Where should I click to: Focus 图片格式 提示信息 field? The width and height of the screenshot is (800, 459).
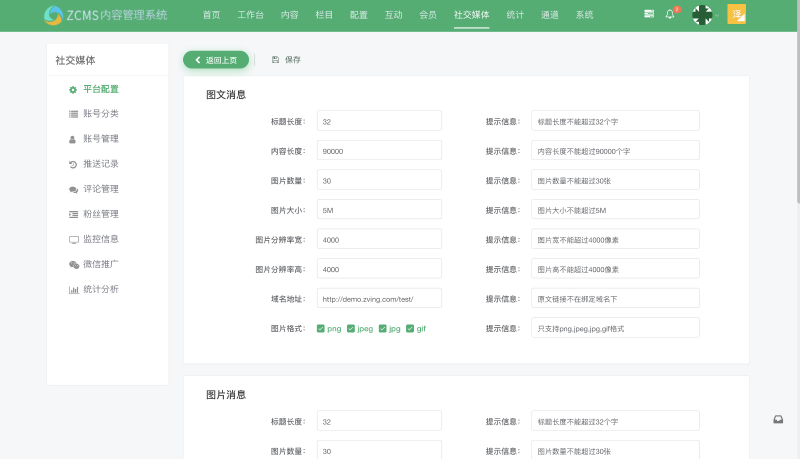[615, 328]
